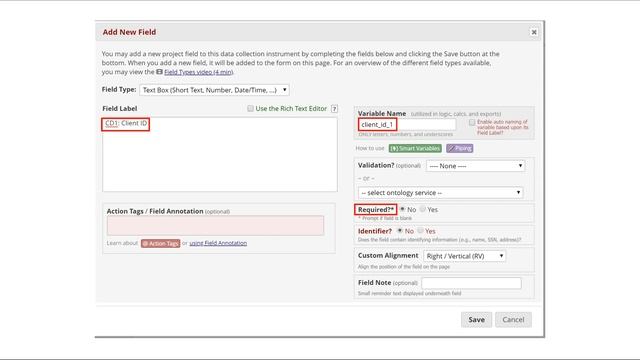Screen dimensions: 640x360
Task: Set Identifier to No
Action: click(400, 231)
